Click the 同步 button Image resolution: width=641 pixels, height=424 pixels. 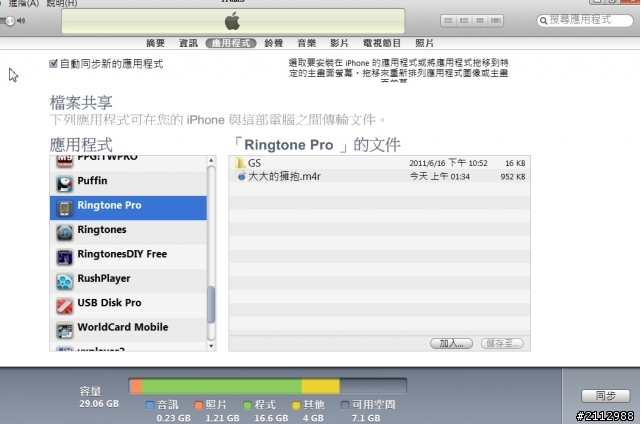tap(605, 396)
